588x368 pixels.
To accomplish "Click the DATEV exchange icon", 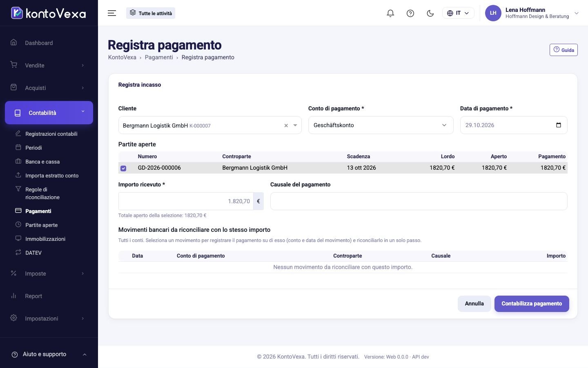I will tap(18, 252).
